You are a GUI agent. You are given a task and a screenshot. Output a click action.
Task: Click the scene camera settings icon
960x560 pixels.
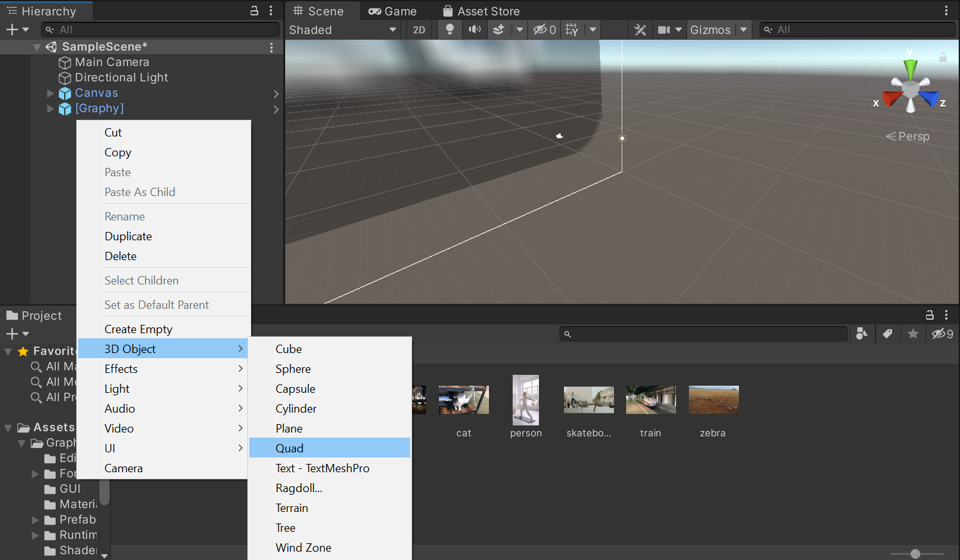click(664, 29)
